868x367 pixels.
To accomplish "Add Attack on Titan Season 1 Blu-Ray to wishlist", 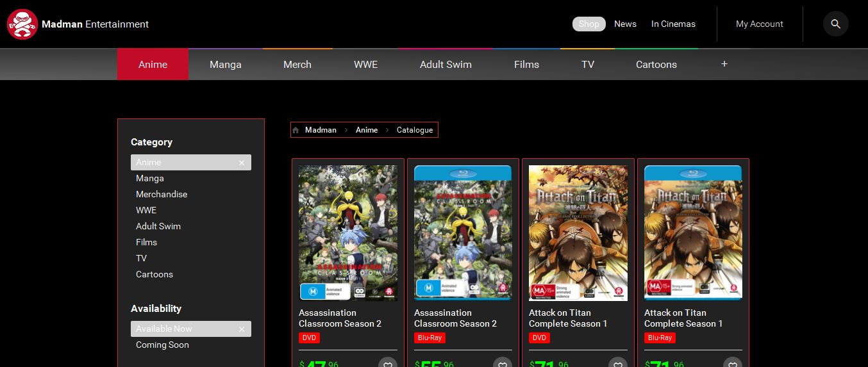I will [x=733, y=363].
